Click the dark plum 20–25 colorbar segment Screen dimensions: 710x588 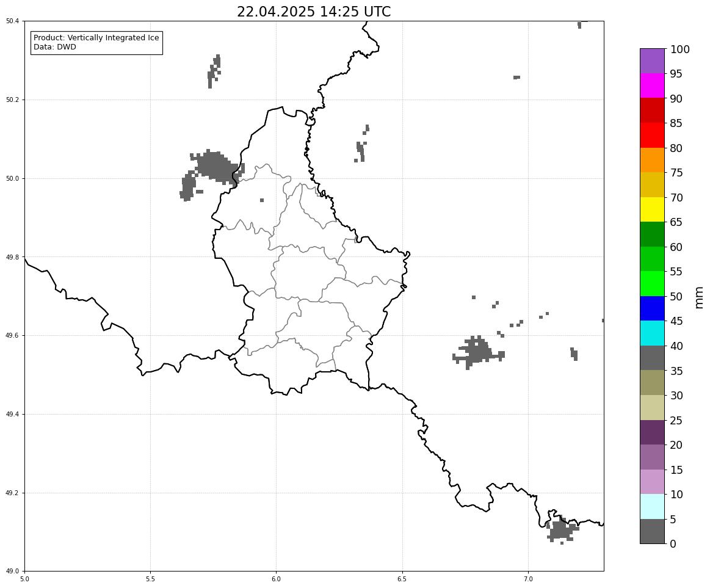point(652,432)
